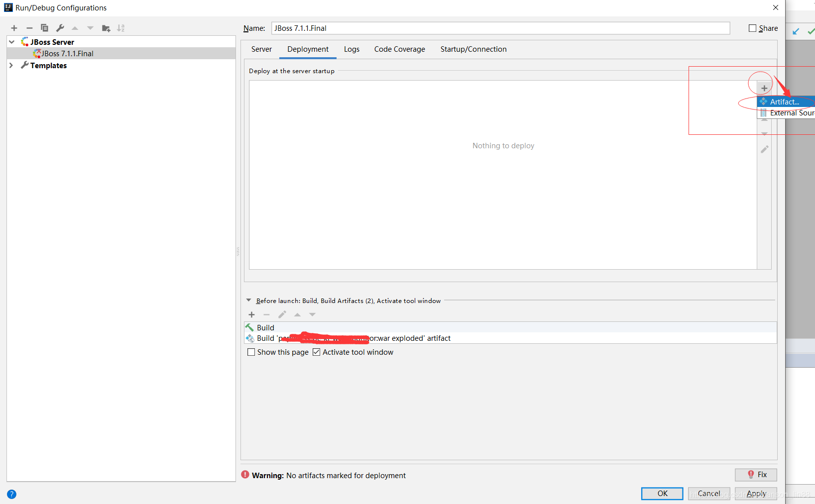
Task: Uncheck Activate tool window checkbox
Action: (x=316, y=352)
